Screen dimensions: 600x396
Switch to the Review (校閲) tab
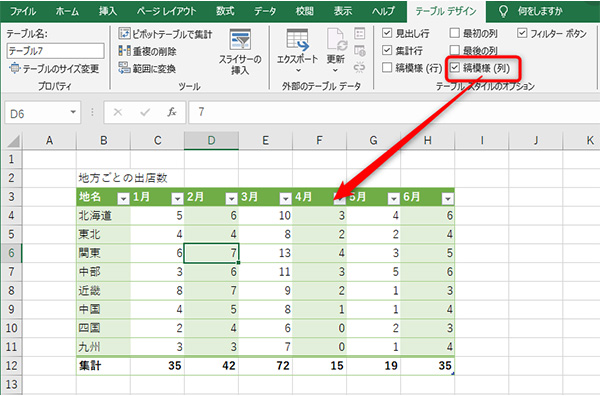coord(305,11)
